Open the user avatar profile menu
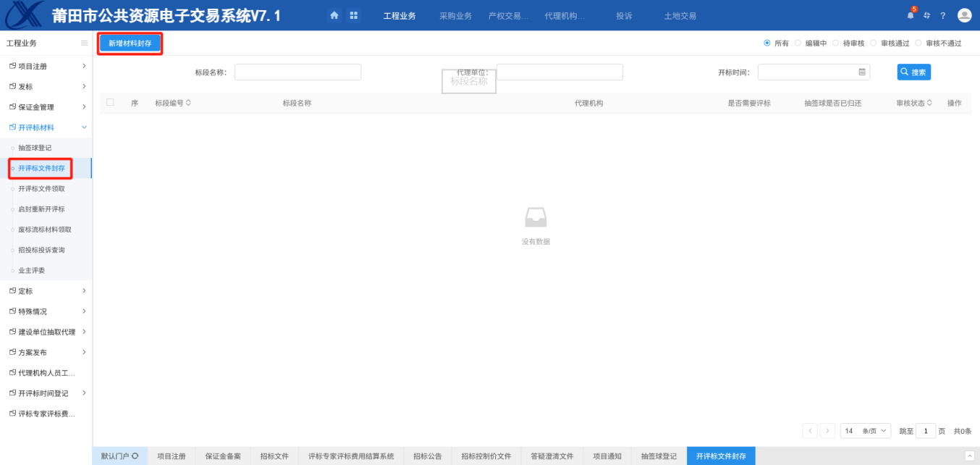 [964, 15]
